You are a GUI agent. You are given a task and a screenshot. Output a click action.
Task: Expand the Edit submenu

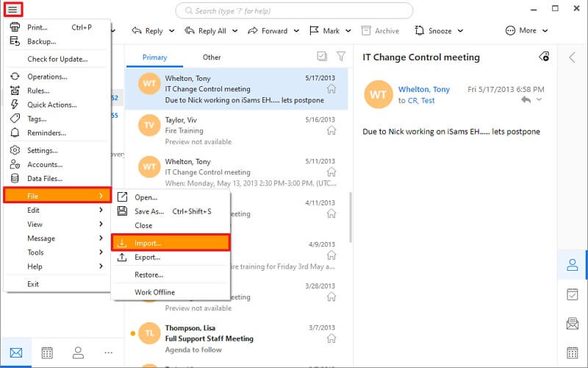point(57,210)
